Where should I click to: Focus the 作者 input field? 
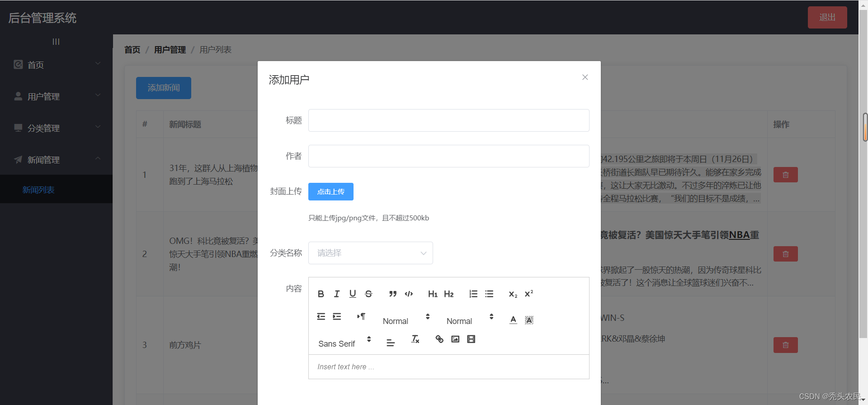[x=449, y=156]
